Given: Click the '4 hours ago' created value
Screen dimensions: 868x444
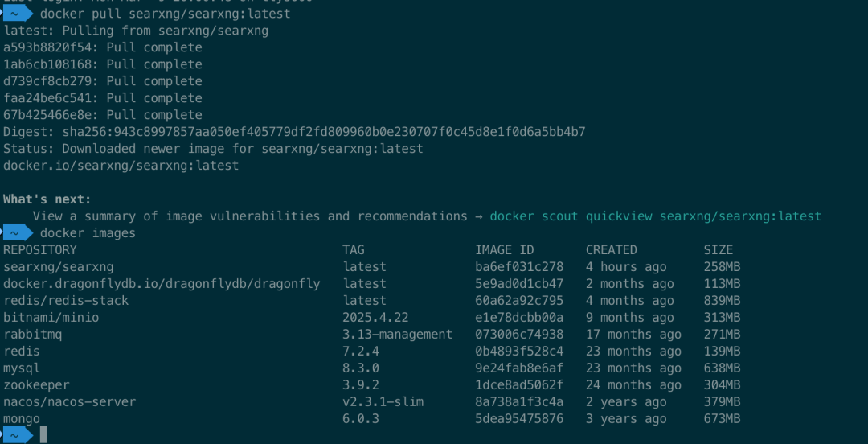Looking at the screenshot, I should point(626,267).
